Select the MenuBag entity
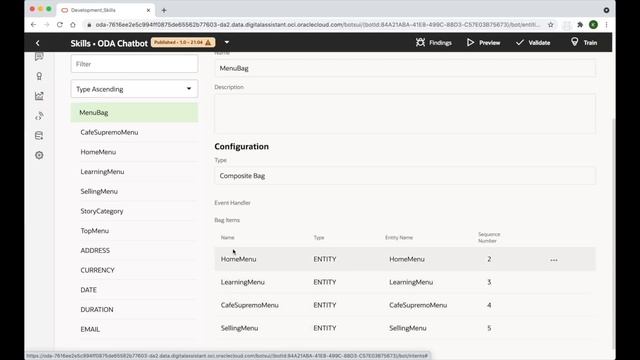The height and width of the screenshot is (360, 640). (x=134, y=113)
